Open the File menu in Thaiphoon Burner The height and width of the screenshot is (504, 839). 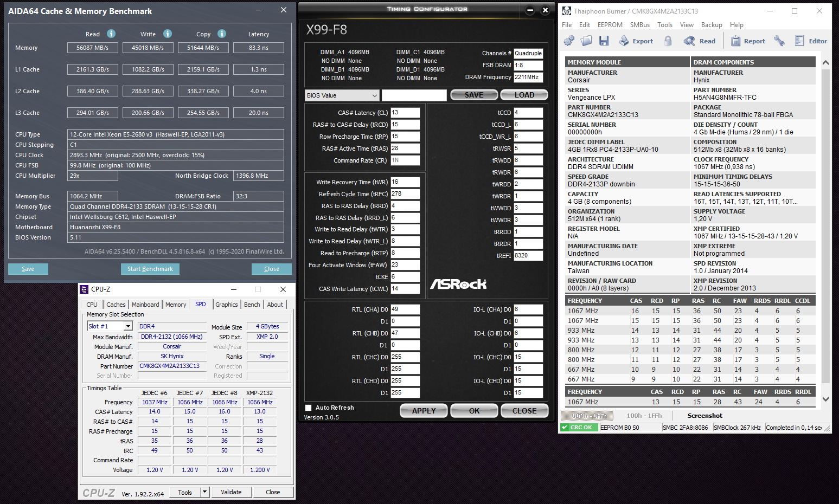pos(567,25)
